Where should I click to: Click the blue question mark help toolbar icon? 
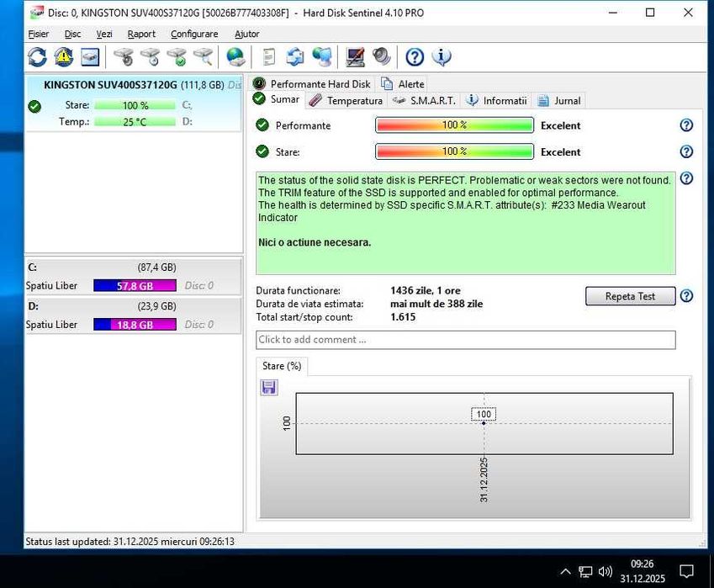click(415, 57)
